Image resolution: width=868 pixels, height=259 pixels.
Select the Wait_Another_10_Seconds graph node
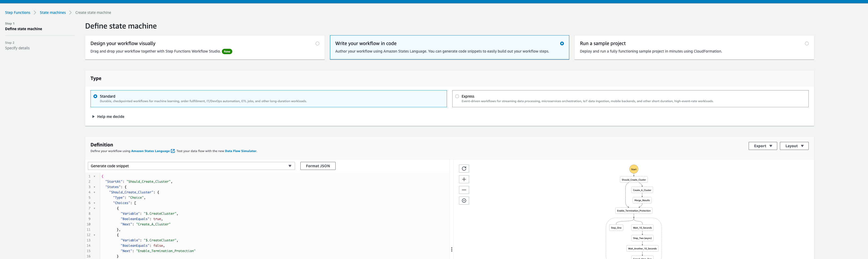point(642,249)
